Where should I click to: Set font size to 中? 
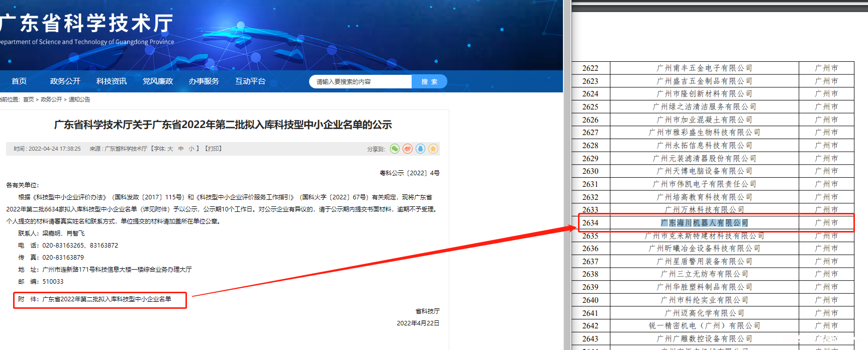(181, 149)
